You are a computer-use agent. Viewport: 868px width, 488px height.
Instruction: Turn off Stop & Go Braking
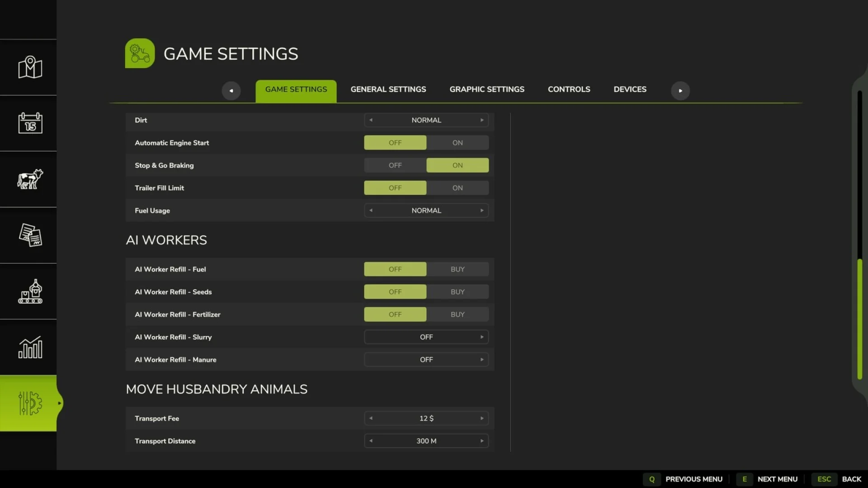[395, 165]
